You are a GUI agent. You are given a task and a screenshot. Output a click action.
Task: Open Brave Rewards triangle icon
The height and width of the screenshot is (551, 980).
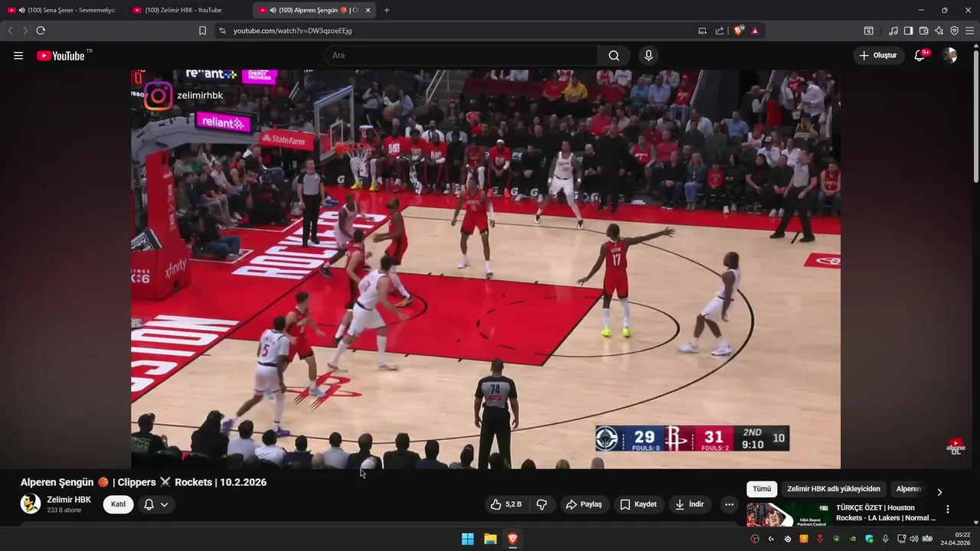pyautogui.click(x=755, y=31)
